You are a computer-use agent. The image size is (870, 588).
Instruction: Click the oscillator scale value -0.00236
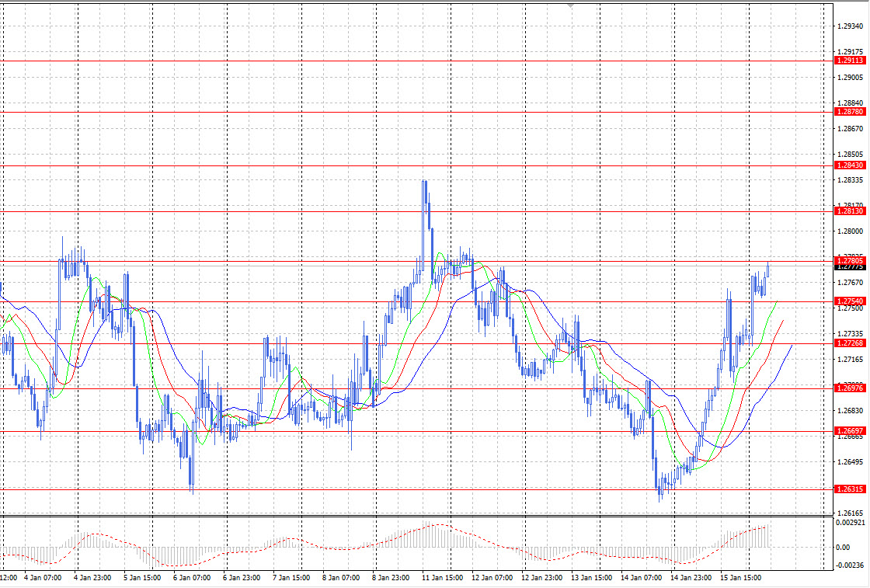pos(851,565)
